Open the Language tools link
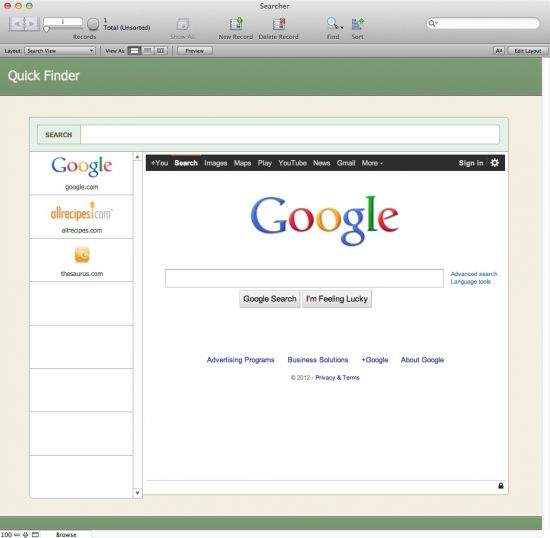The width and height of the screenshot is (550, 538). tap(470, 282)
